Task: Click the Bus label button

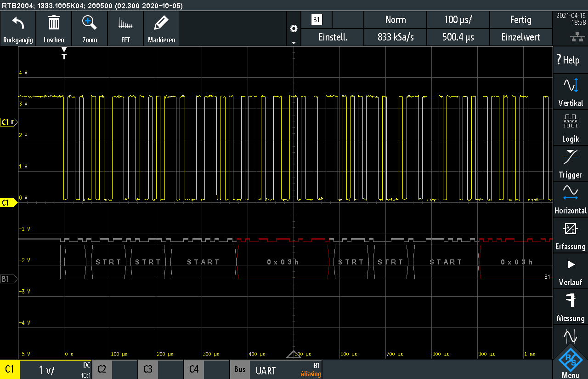Action: point(239,369)
